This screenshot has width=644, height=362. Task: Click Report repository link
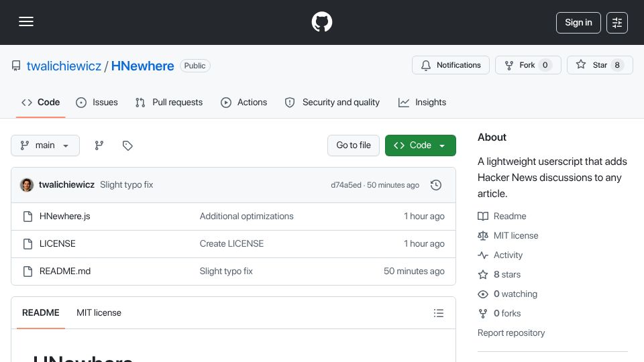[511, 333]
